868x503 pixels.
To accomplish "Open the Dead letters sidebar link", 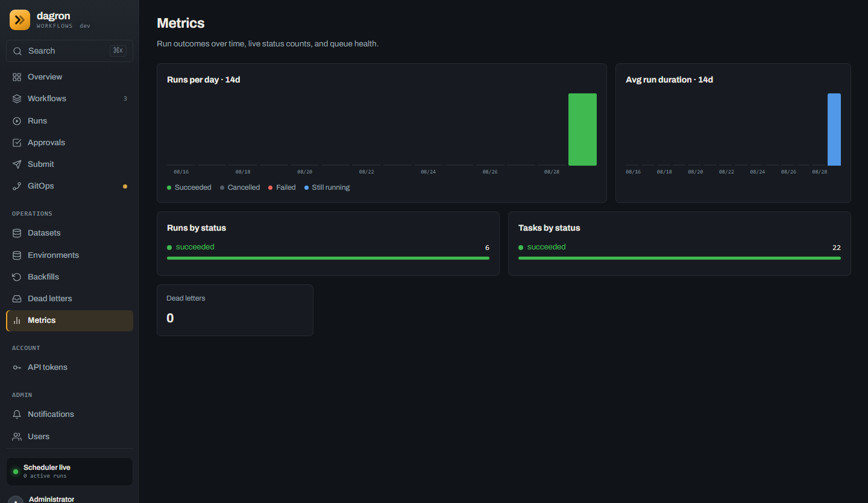I will pos(69,299).
